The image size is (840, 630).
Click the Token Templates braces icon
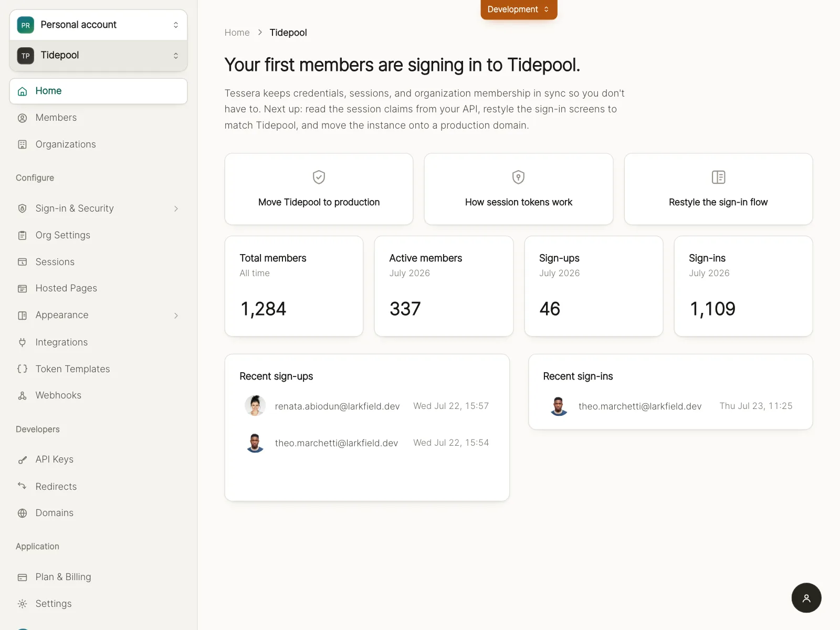pos(22,369)
